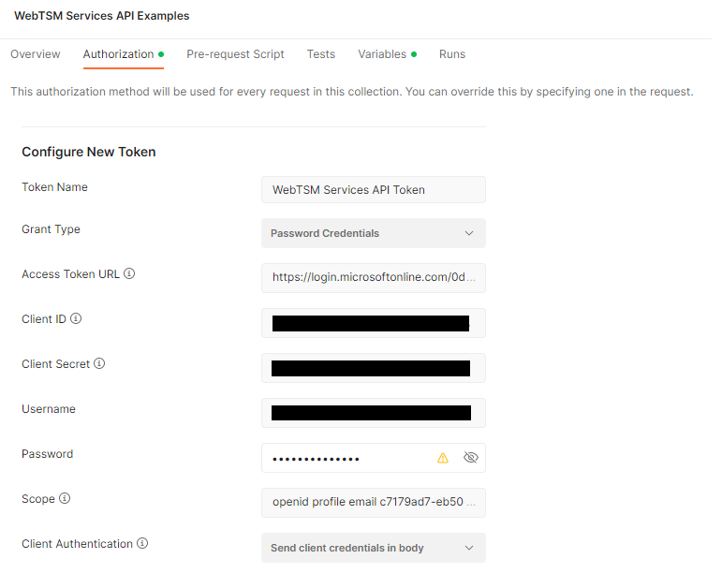Click info icon beside Client Authentication label
The height and width of the screenshot is (588, 722).
point(142,544)
